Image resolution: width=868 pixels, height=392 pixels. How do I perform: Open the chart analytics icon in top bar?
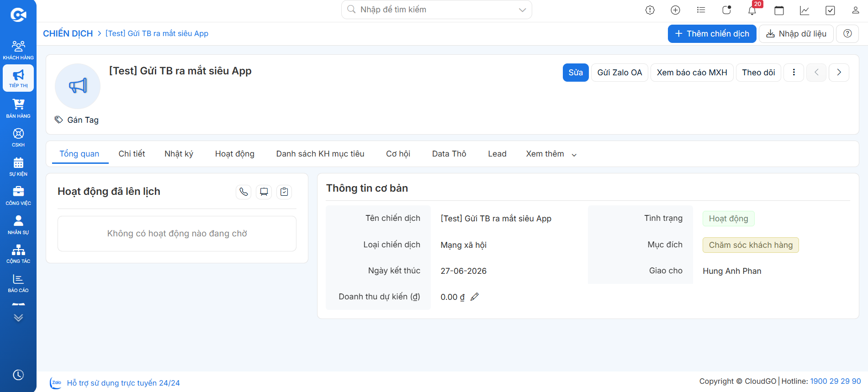804,10
